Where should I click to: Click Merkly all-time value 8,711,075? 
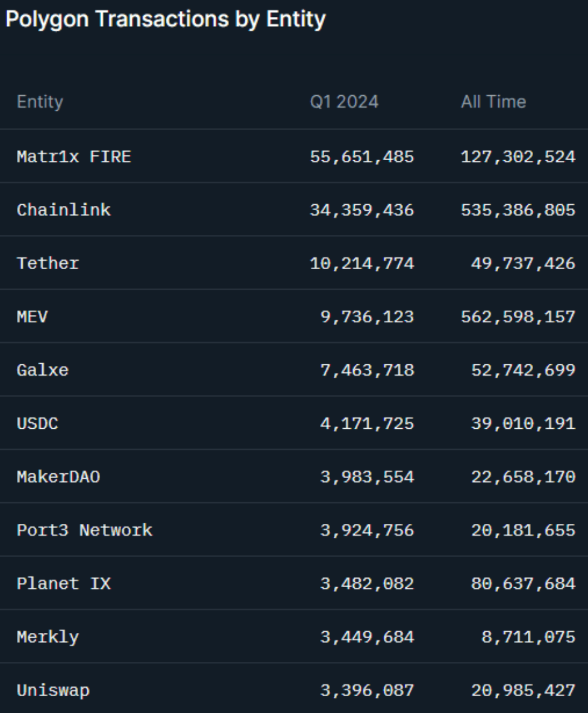coord(528,637)
